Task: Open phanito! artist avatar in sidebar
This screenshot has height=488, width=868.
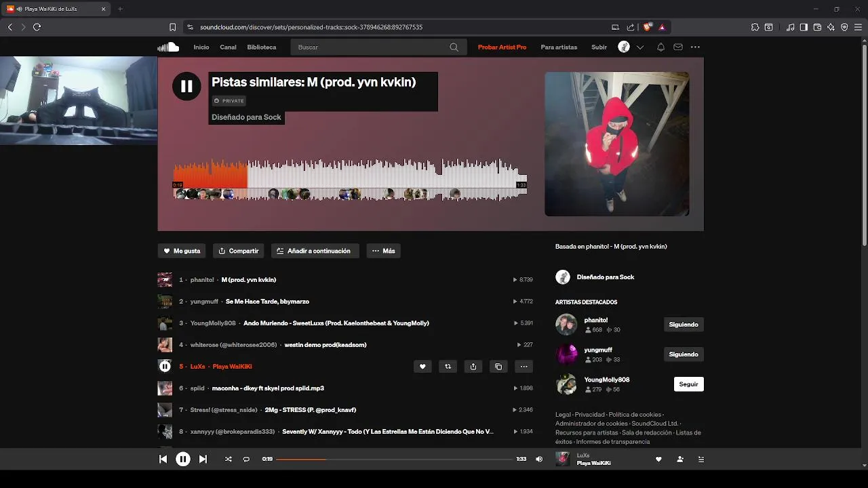Action: point(566,325)
